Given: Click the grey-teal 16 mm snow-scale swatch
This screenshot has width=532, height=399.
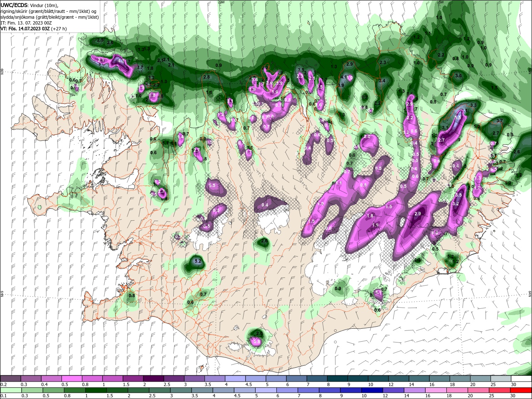Looking at the screenshot, I should [x=440, y=379].
